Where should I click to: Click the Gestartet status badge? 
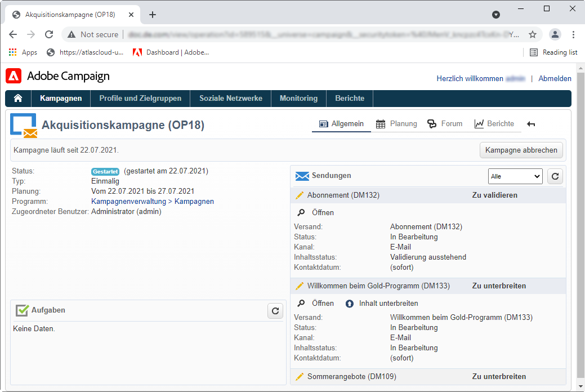tap(105, 171)
